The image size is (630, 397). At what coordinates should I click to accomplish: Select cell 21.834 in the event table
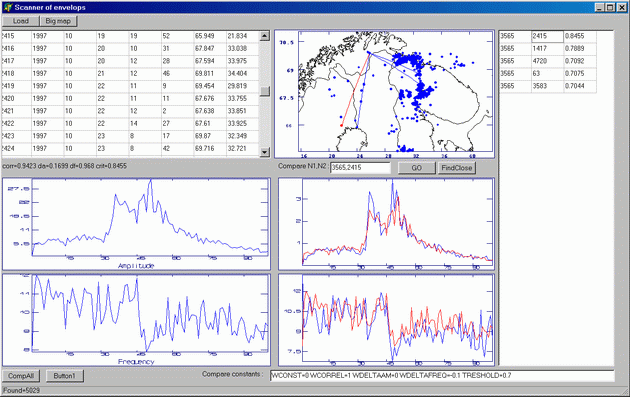242,36
